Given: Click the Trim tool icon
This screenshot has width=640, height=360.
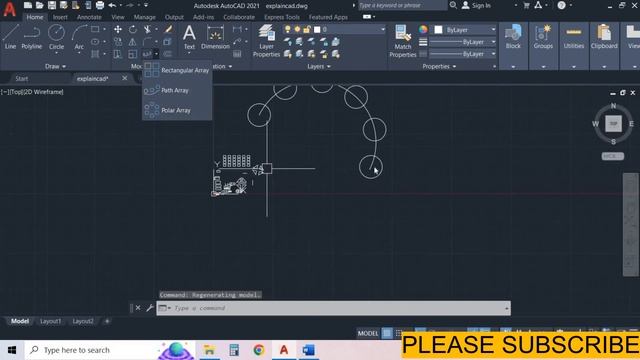Looking at the screenshot, I should click(x=147, y=29).
